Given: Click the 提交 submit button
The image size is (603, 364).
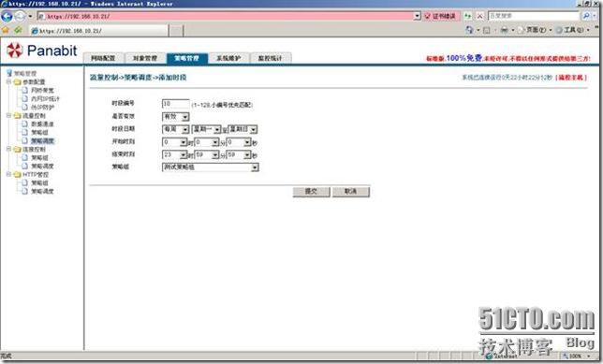Looking at the screenshot, I should [x=311, y=192].
